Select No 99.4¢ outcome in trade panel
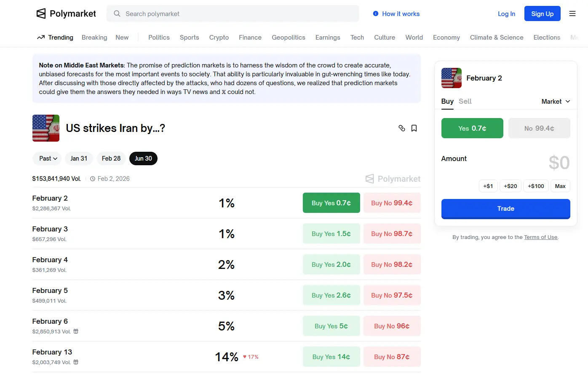Screen dimensions: 588x376 point(539,128)
